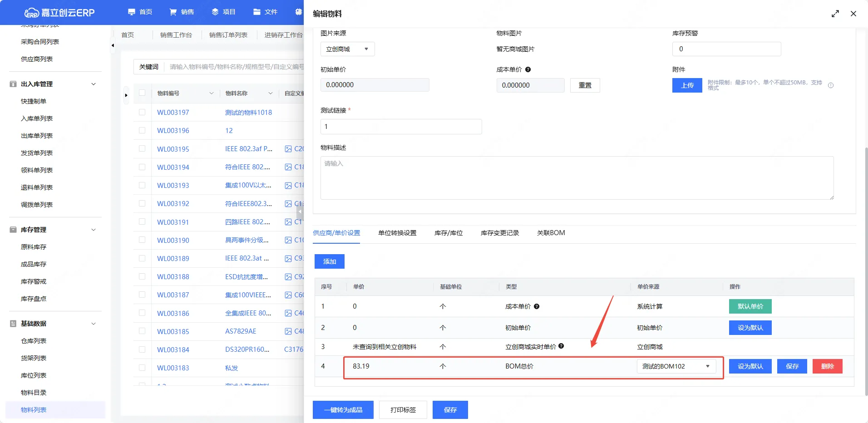Click the help icon beside 立创商城实时单价
This screenshot has width=868, height=423.
(561, 346)
